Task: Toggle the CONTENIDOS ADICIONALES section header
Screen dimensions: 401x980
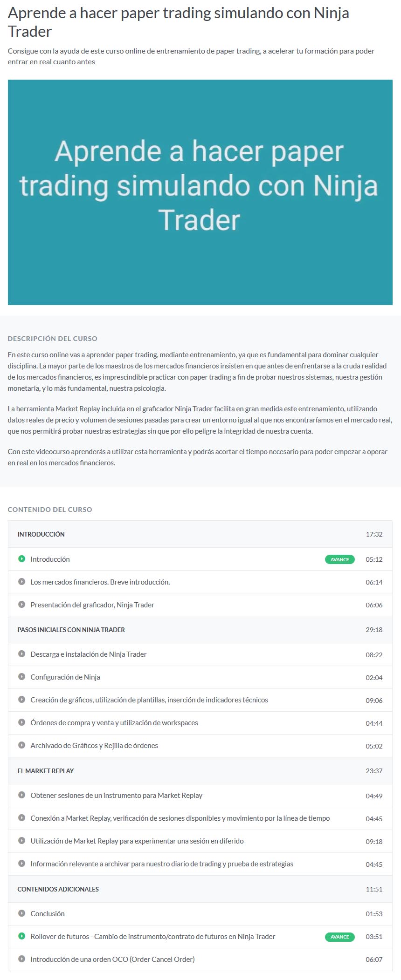Action: pyautogui.click(x=200, y=889)
